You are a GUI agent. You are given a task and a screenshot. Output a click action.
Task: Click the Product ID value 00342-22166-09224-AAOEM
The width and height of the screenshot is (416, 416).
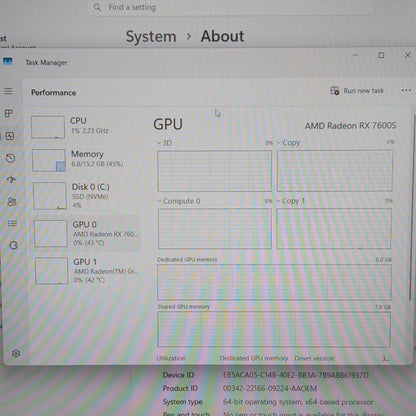[x=270, y=388]
